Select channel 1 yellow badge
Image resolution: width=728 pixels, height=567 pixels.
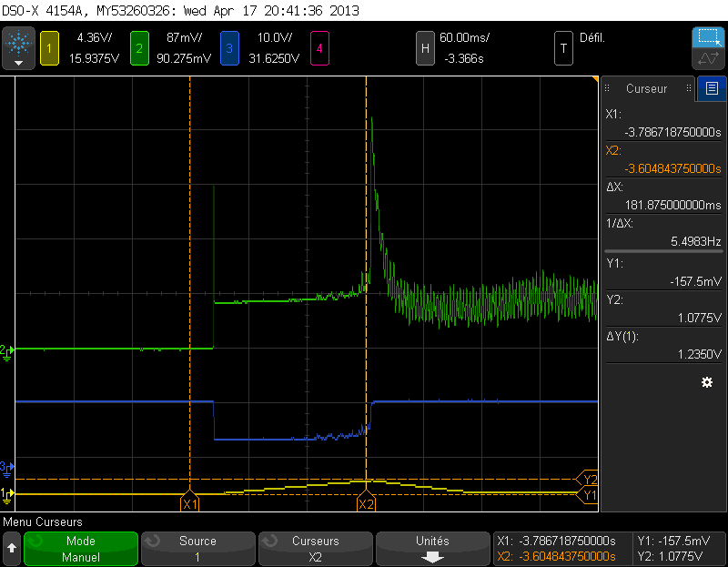tap(49, 48)
